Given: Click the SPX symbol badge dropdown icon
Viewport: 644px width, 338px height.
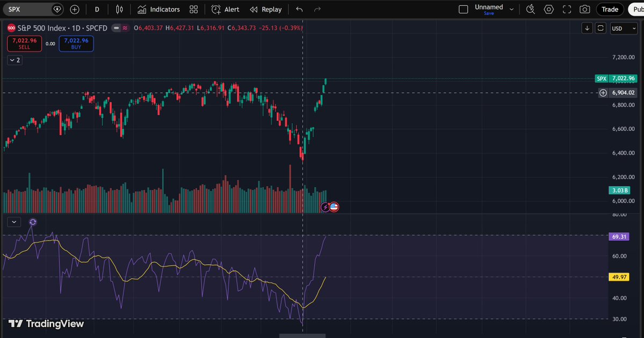Looking at the screenshot, I should pyautogui.click(x=57, y=9).
